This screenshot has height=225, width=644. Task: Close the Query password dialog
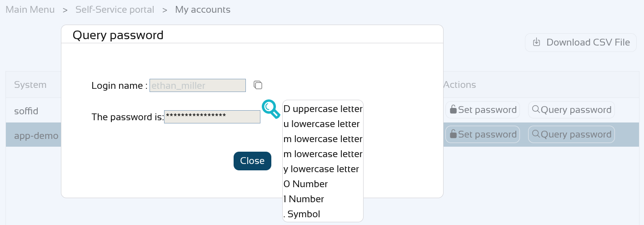pyautogui.click(x=252, y=161)
